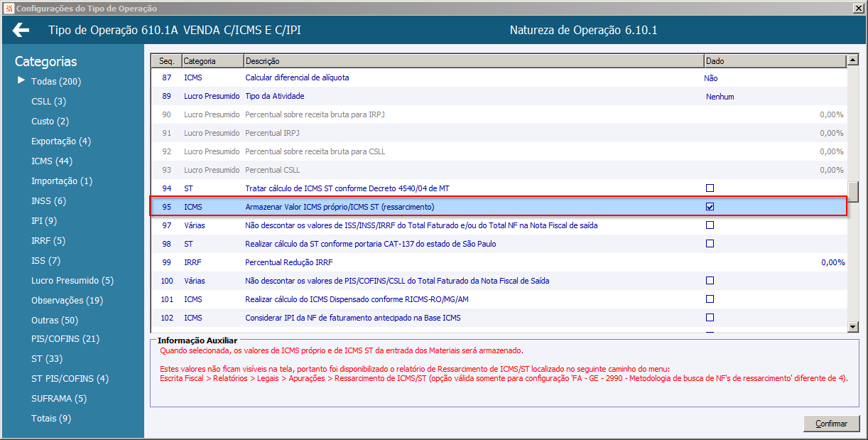868x440 pixels.
Task: Click Percentual Redução IRRF value 0,00%
Action: 832,262
